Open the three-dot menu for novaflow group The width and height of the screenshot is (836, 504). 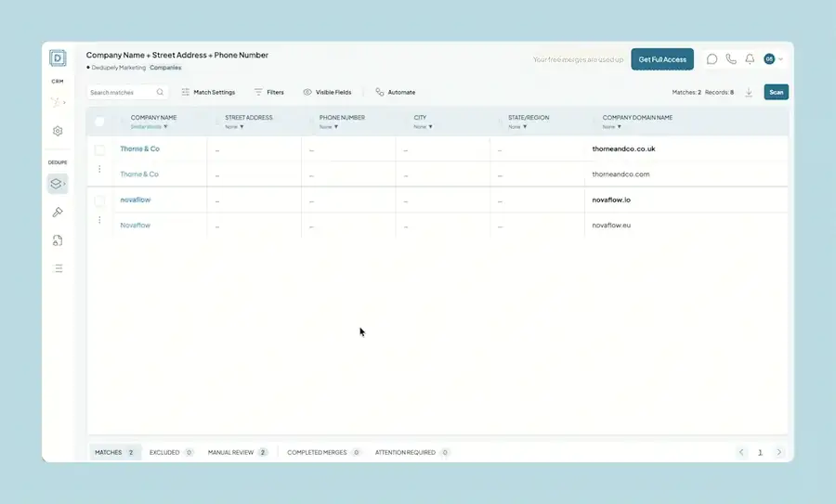[x=99, y=219]
